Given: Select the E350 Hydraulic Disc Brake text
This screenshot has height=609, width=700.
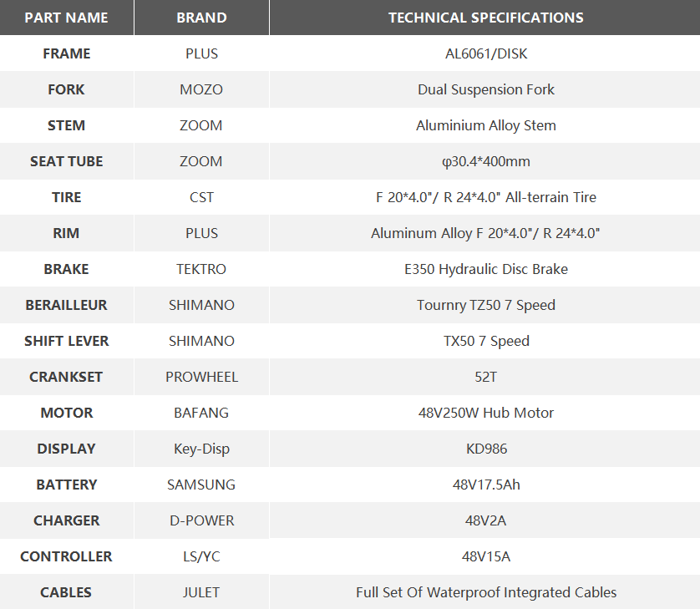Looking at the screenshot, I should [x=485, y=269].
